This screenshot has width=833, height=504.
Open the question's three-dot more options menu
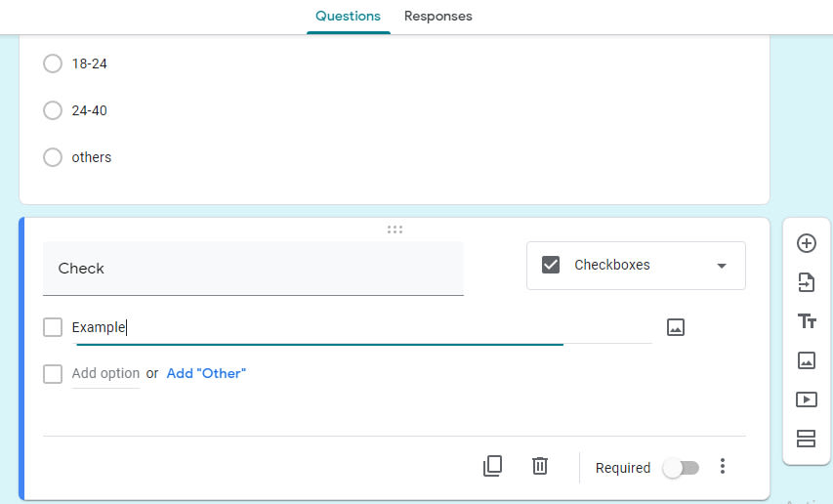[723, 466]
